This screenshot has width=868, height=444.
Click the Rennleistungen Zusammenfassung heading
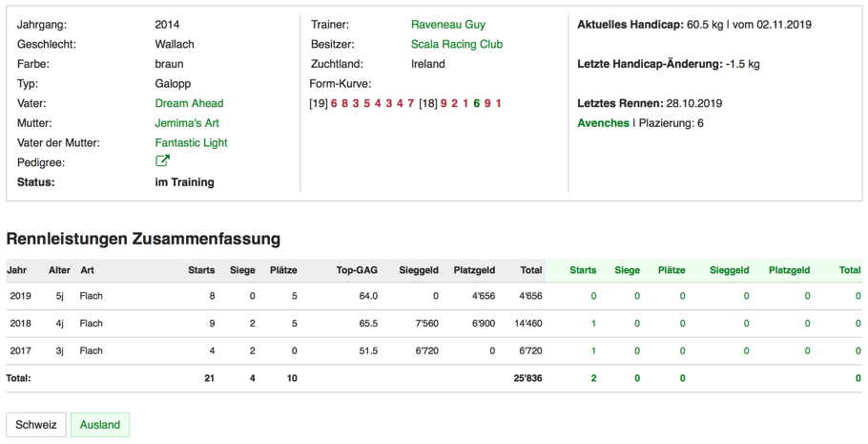143,239
